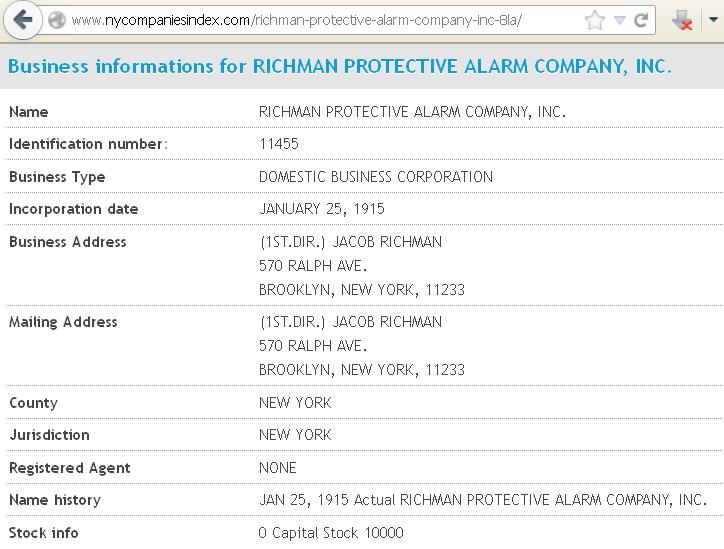724x549 pixels.
Task: Click the Registered Agent value NONE
Action: [278, 468]
